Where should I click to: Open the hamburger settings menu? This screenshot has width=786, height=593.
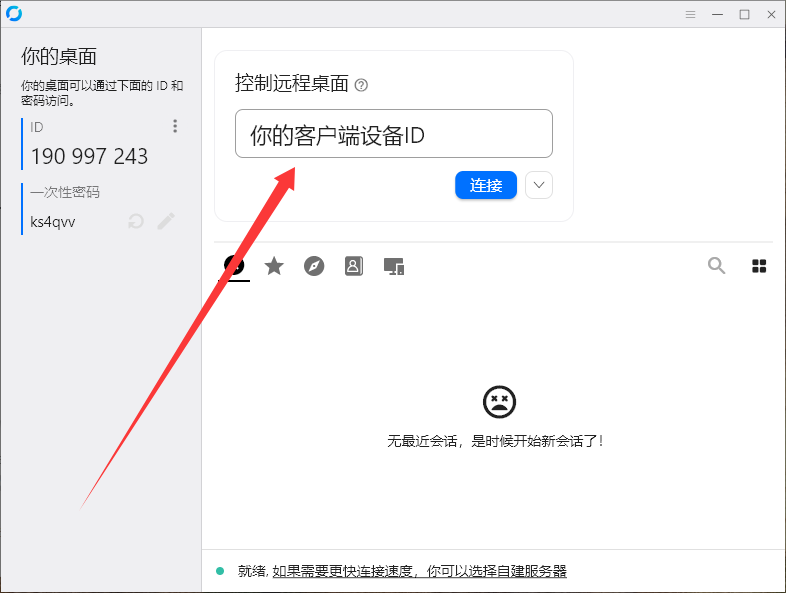pyautogui.click(x=690, y=15)
